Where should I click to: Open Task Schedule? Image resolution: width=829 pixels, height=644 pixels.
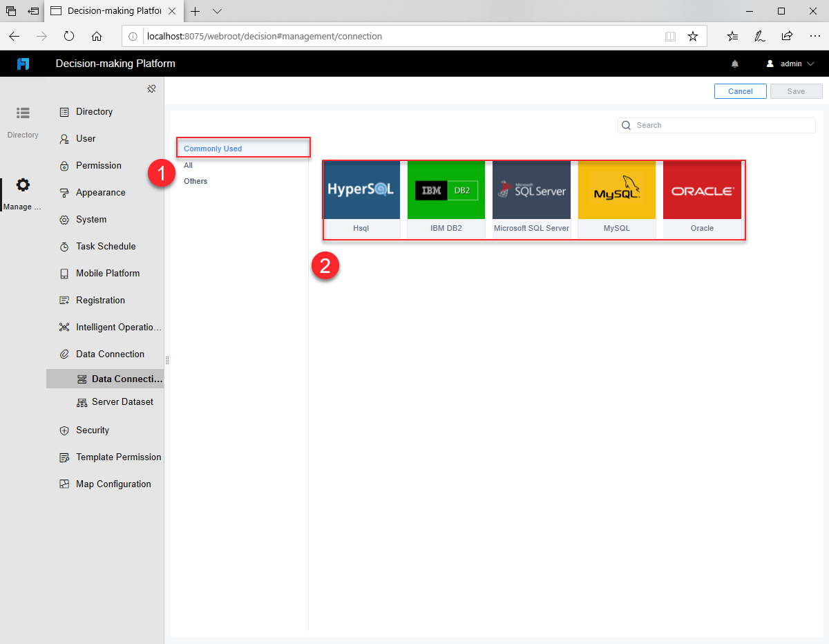105,247
